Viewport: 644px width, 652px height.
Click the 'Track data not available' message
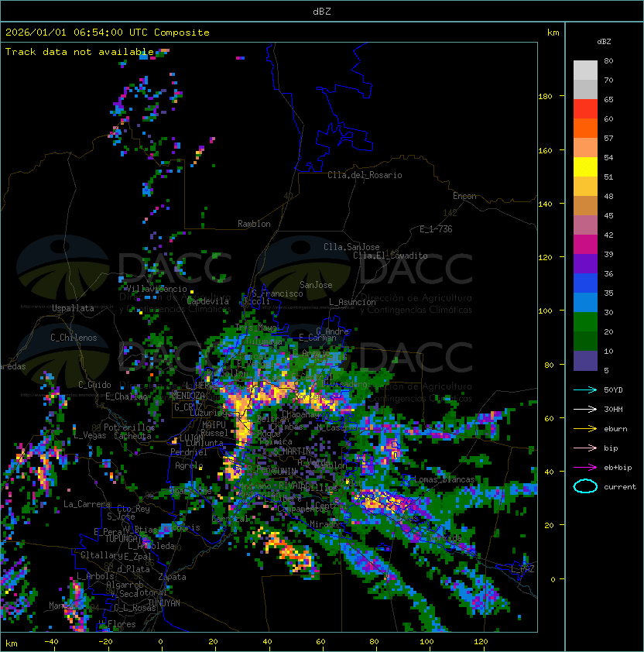(80, 52)
